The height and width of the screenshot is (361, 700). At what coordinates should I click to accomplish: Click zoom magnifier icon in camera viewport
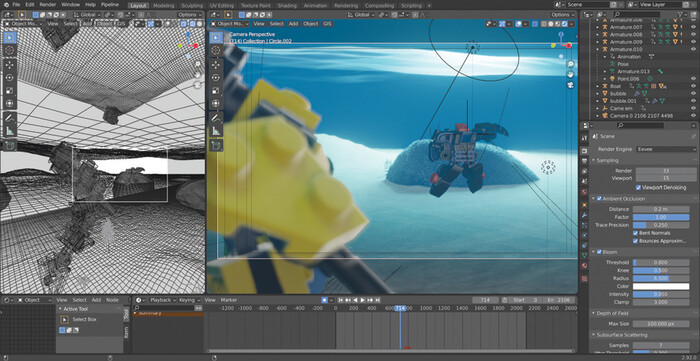point(571,64)
